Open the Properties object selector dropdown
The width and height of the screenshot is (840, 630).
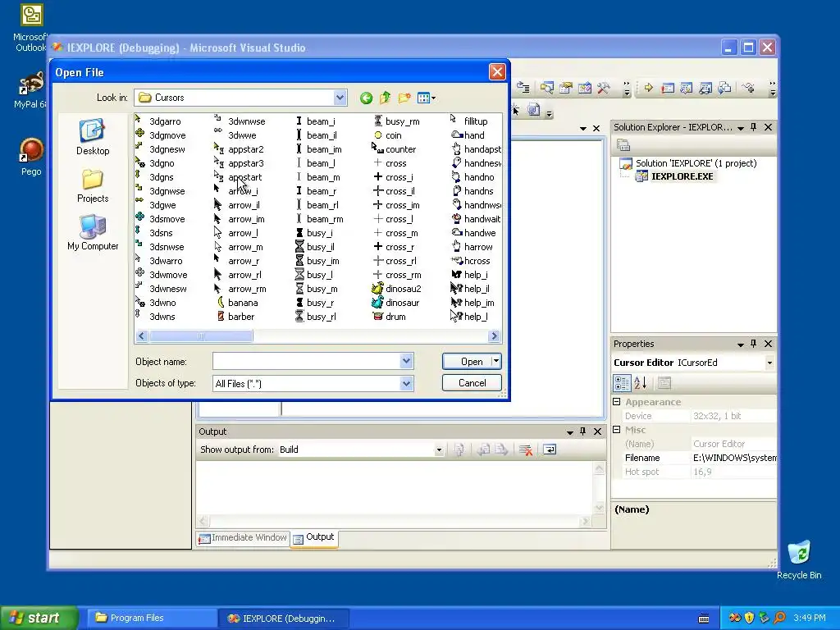[x=769, y=363]
